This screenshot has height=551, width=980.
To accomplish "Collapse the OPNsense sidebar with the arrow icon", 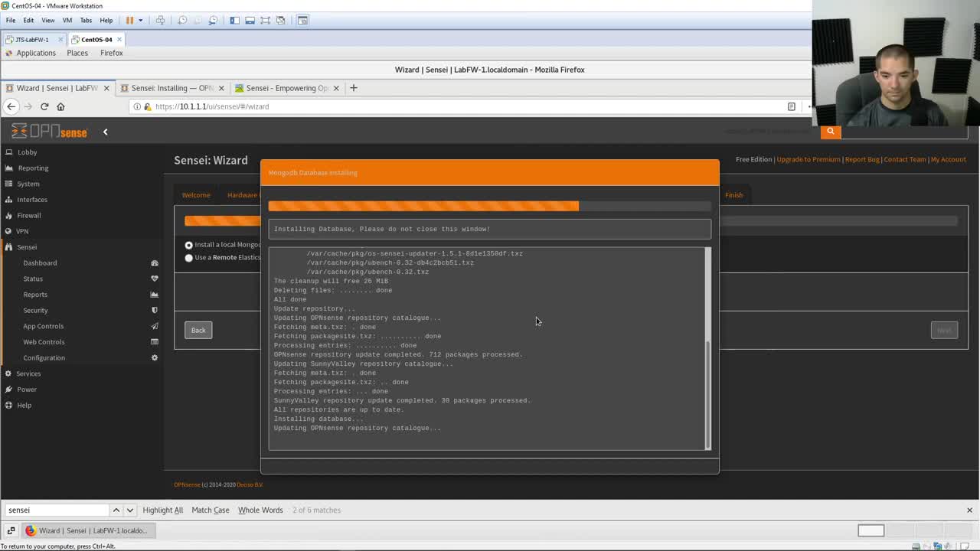I will click(x=105, y=132).
